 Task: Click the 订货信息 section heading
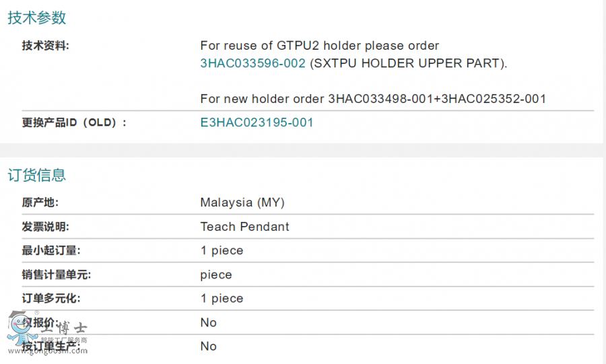(x=37, y=176)
